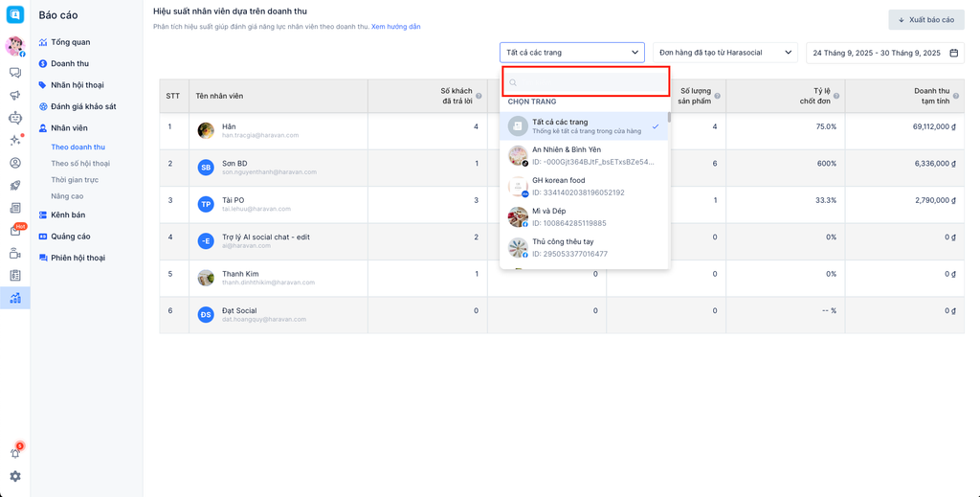Open the chatbot robot icon
Viewport: 980px width, 497px height.
click(x=15, y=118)
